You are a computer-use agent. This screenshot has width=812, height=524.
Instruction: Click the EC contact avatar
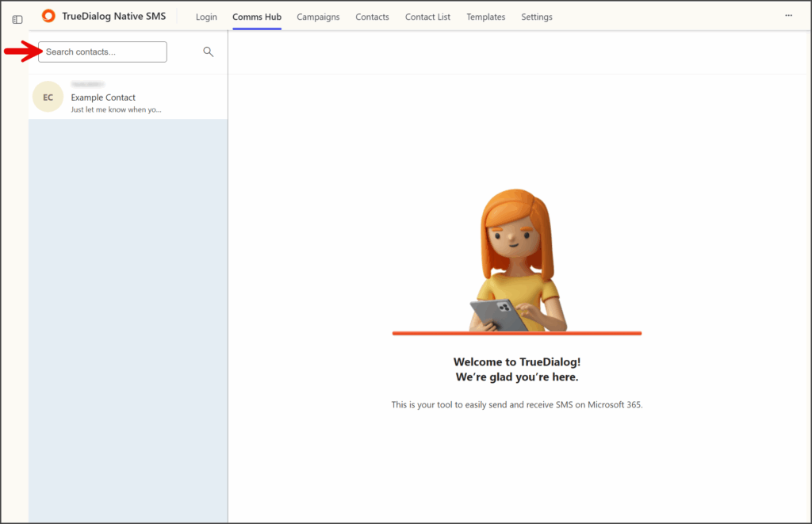point(48,97)
